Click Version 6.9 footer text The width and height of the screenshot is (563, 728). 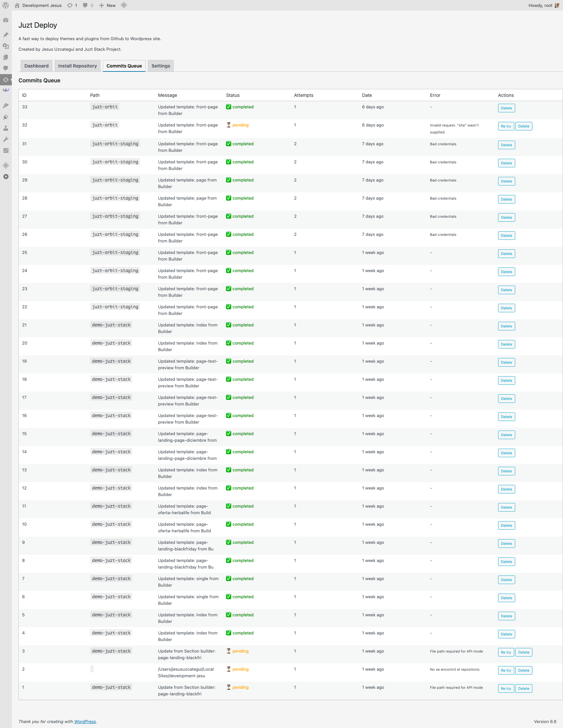(x=545, y=721)
